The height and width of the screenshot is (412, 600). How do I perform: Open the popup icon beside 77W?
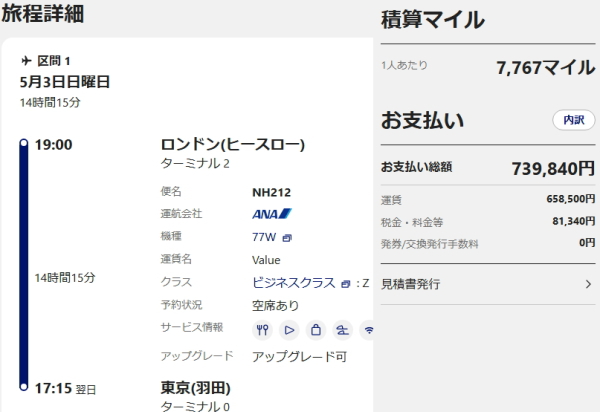click(x=287, y=238)
